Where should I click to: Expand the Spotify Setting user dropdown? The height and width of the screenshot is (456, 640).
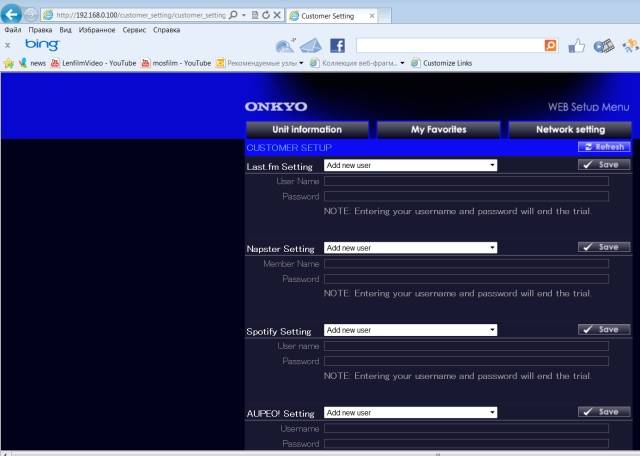[410, 330]
